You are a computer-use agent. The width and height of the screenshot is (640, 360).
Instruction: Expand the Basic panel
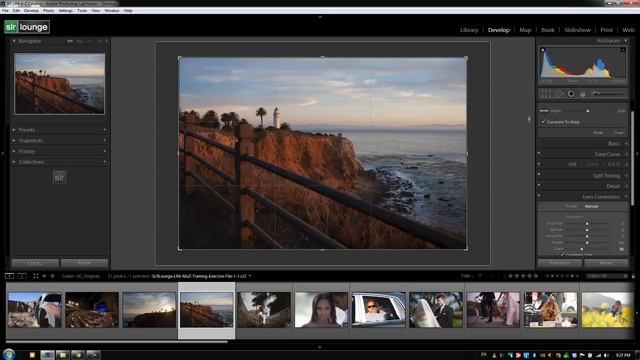(x=626, y=144)
